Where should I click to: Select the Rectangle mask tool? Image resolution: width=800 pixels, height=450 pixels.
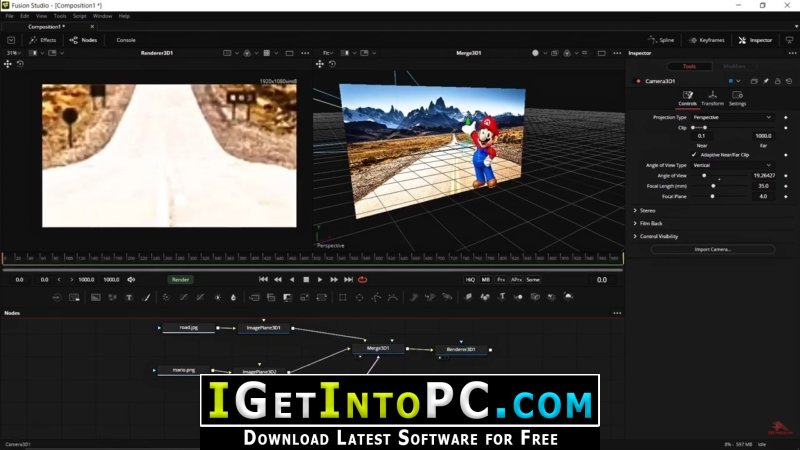(342, 297)
